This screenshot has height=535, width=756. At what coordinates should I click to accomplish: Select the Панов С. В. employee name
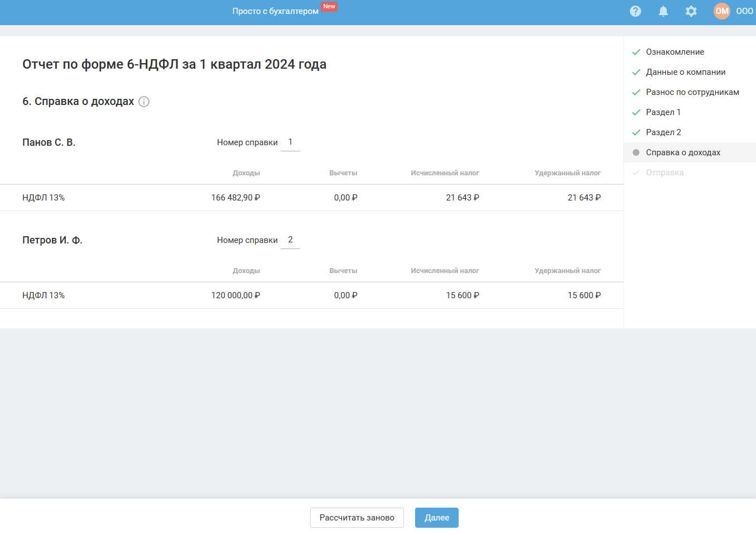(49, 142)
